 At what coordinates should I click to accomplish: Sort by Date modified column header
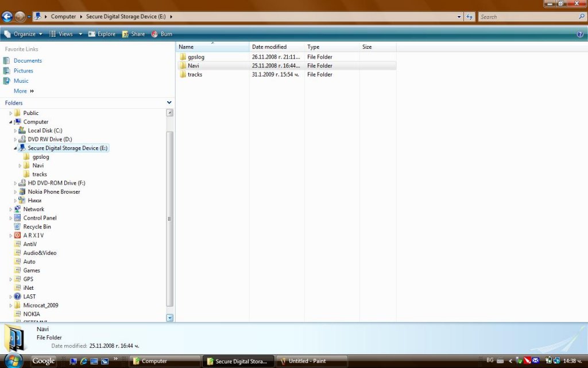277,47
